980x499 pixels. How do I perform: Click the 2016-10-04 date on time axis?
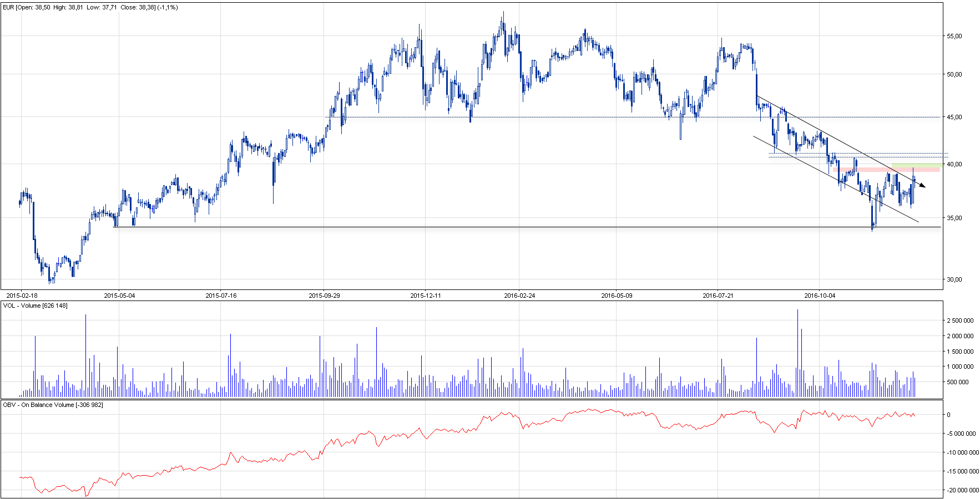coord(820,296)
